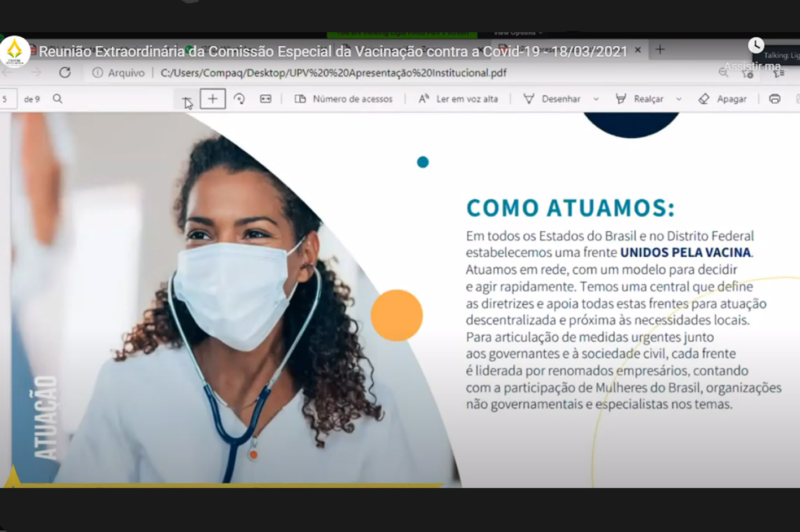This screenshot has height=532, width=800.
Task: Start Ler em voz alta
Action: (458, 99)
